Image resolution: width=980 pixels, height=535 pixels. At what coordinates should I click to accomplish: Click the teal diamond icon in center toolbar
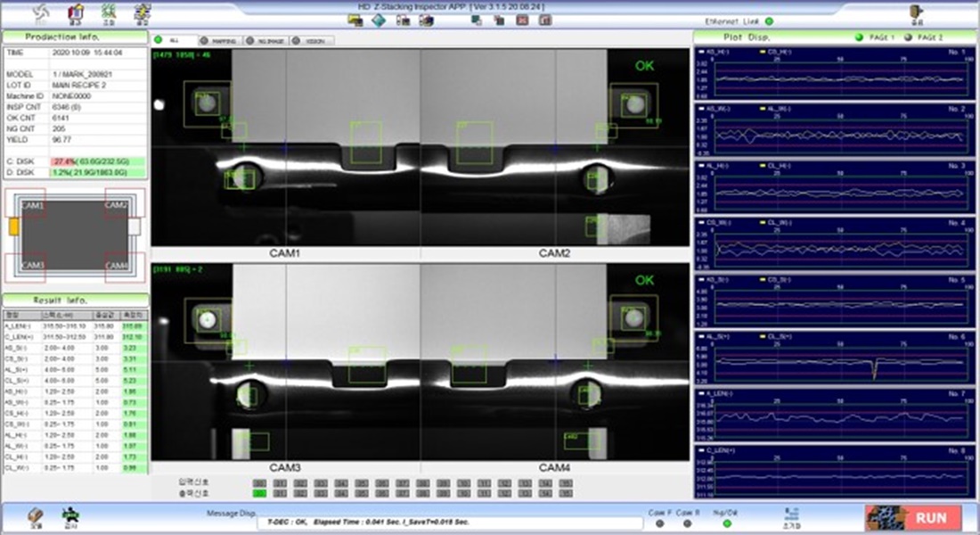click(379, 21)
